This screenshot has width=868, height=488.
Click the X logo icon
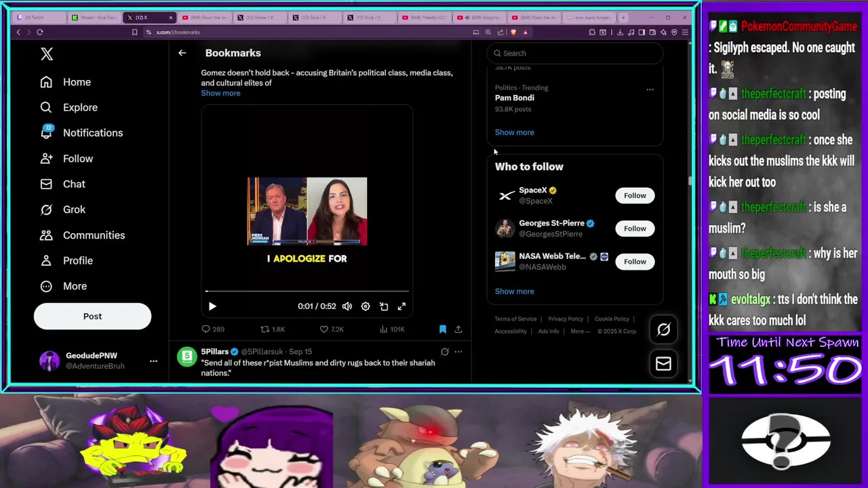[47, 54]
